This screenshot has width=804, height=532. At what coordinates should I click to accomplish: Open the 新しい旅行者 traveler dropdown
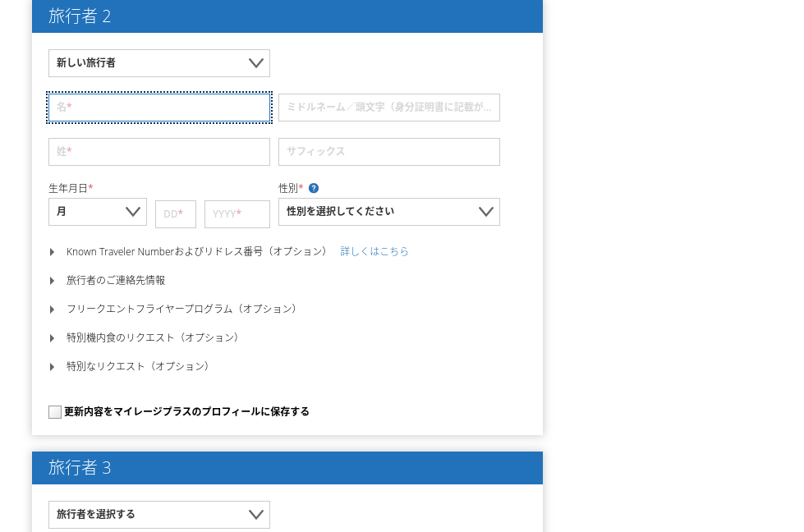(159, 63)
